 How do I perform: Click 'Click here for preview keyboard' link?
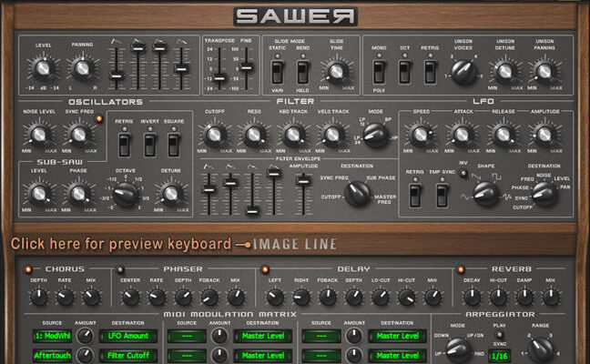[120, 244]
